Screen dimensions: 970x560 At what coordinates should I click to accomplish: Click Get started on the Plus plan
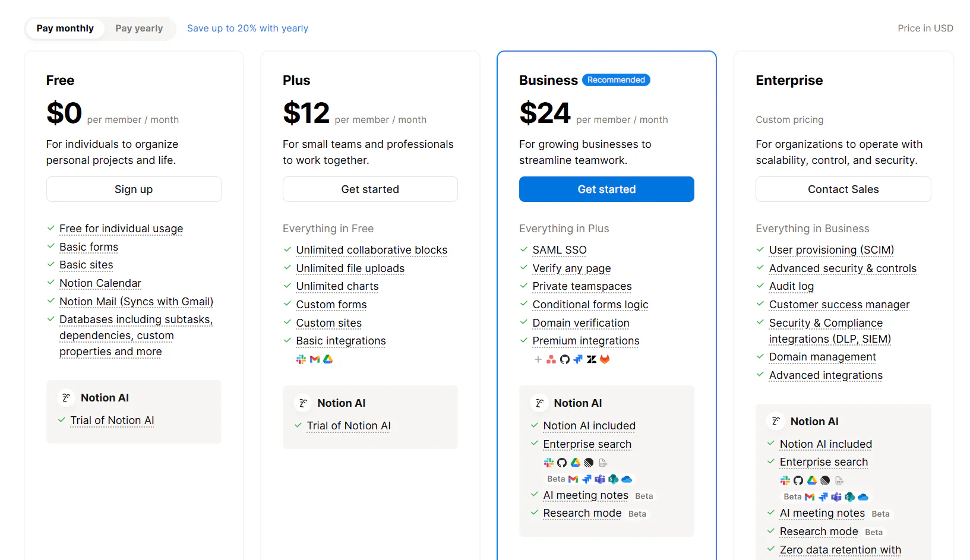click(x=370, y=189)
